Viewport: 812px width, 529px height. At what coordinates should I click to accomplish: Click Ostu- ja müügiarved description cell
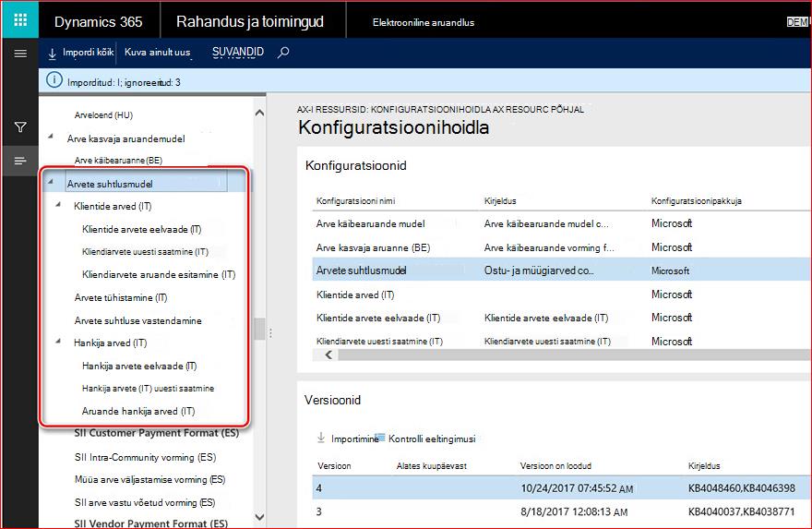539,271
